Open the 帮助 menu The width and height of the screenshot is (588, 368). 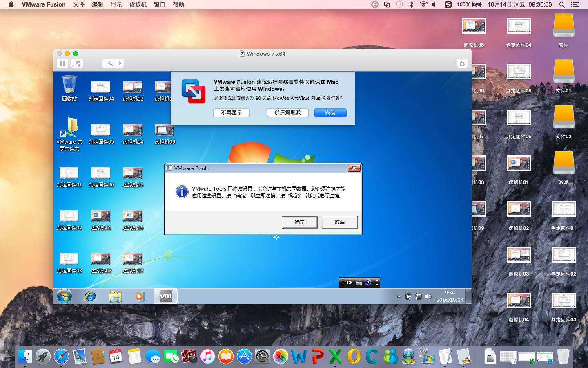(x=178, y=4)
